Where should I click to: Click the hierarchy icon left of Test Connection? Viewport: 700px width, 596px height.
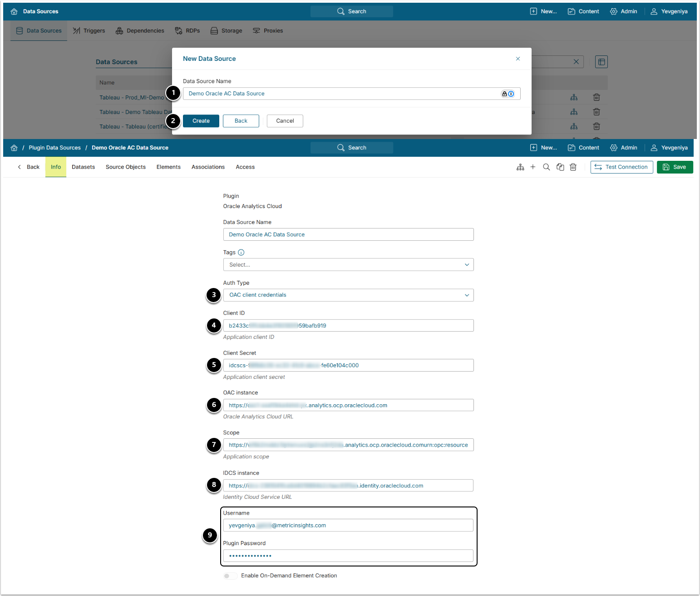(x=520, y=167)
